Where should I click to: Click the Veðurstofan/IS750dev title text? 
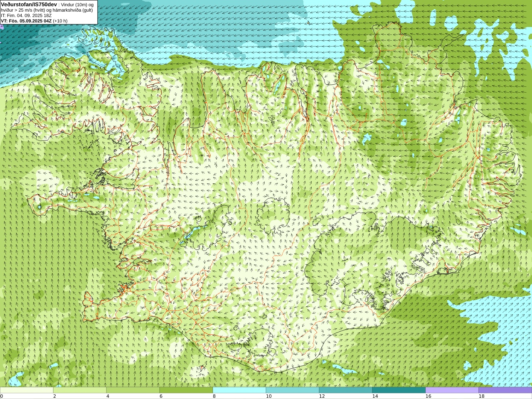(29, 4)
